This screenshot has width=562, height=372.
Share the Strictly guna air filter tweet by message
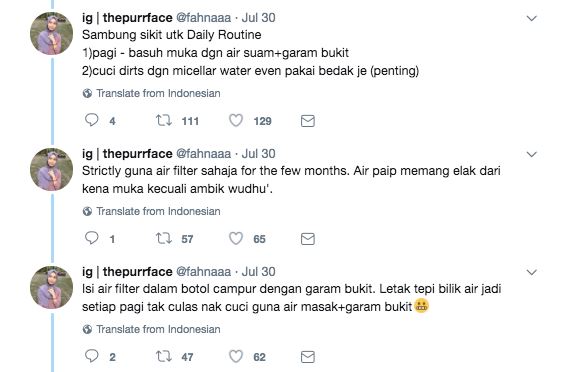[308, 239]
